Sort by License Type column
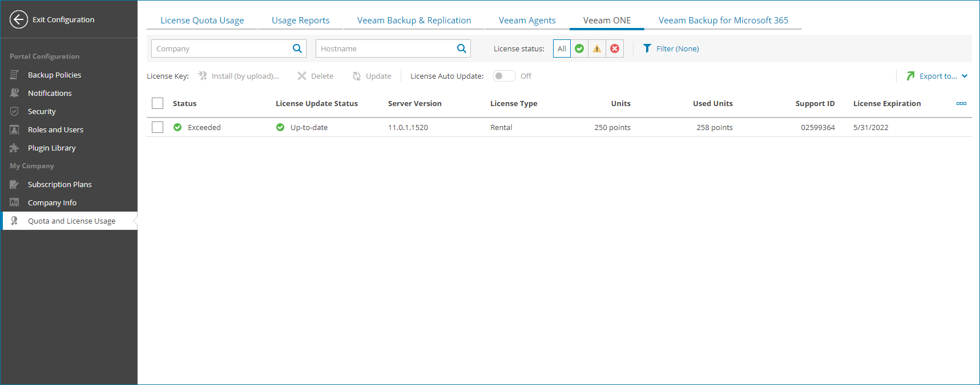The height and width of the screenshot is (385, 980). pos(514,103)
